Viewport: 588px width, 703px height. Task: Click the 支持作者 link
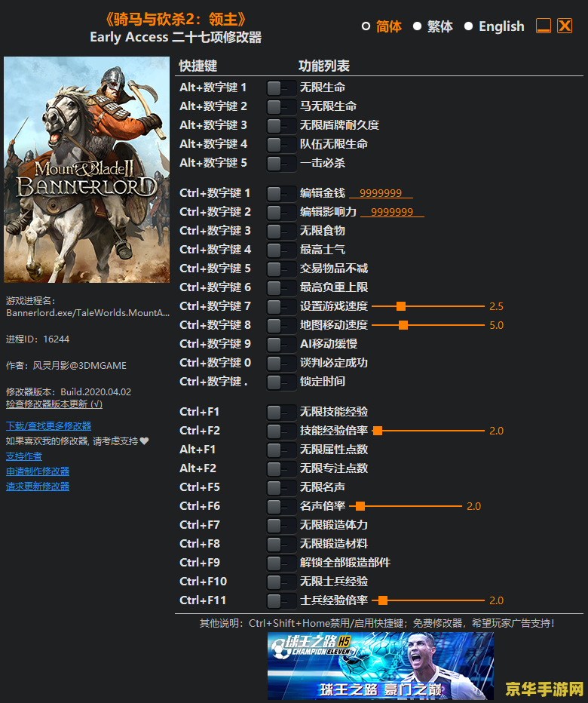coord(24,456)
